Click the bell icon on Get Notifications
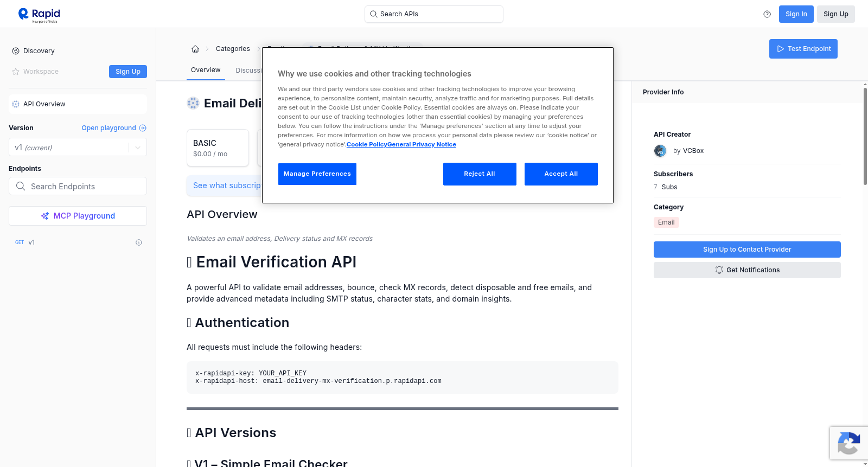This screenshot has width=868, height=467. tap(719, 270)
